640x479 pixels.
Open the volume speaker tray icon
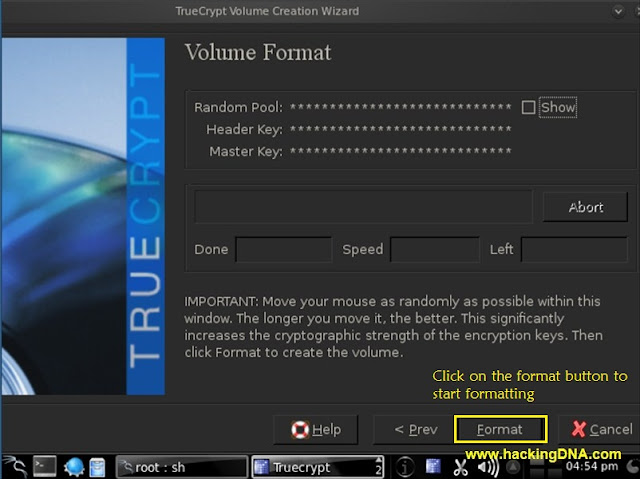point(488,468)
